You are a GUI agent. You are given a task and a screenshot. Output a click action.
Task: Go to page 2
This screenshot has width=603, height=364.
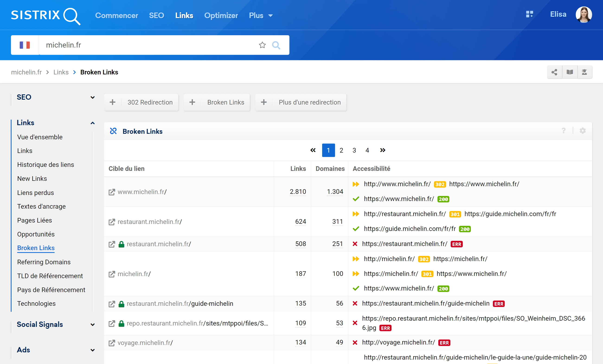(341, 150)
